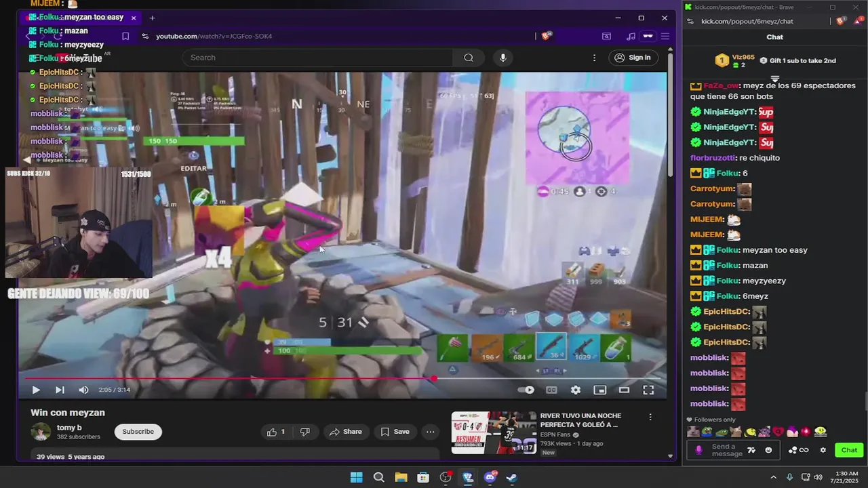The width and height of the screenshot is (868, 488).
Task: Open File Explorer from taskbar
Action: point(401,477)
